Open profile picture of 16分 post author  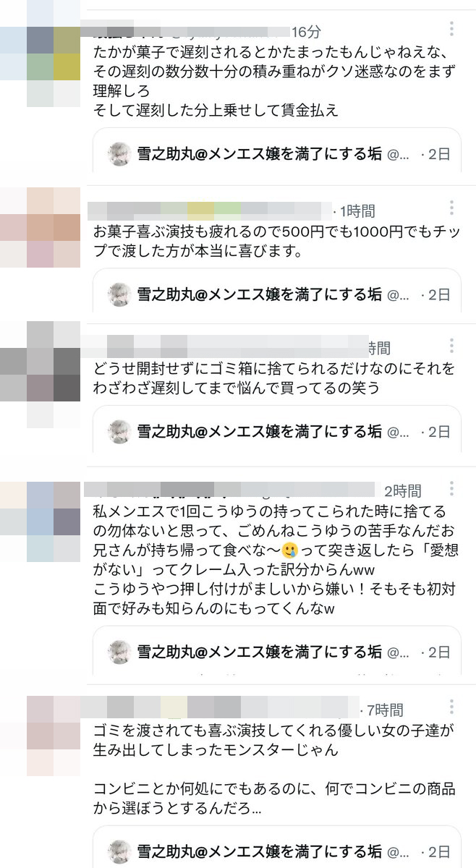[41, 53]
